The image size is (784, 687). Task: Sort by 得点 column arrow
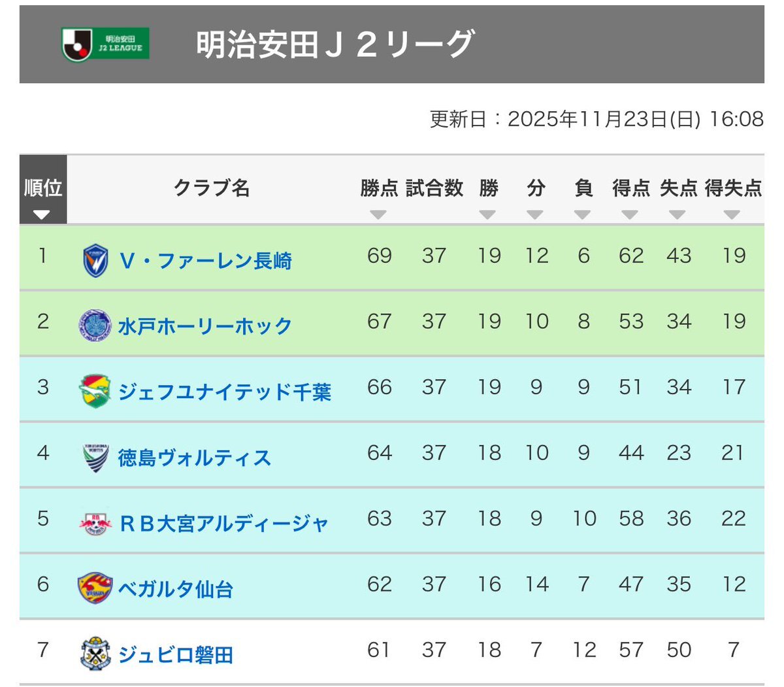pyautogui.click(x=631, y=212)
